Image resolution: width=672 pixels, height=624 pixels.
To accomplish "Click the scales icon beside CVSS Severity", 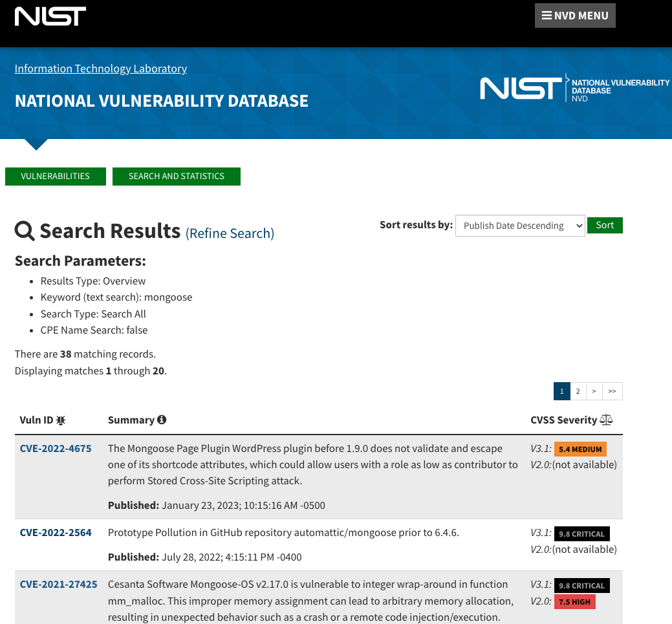I will [x=606, y=420].
